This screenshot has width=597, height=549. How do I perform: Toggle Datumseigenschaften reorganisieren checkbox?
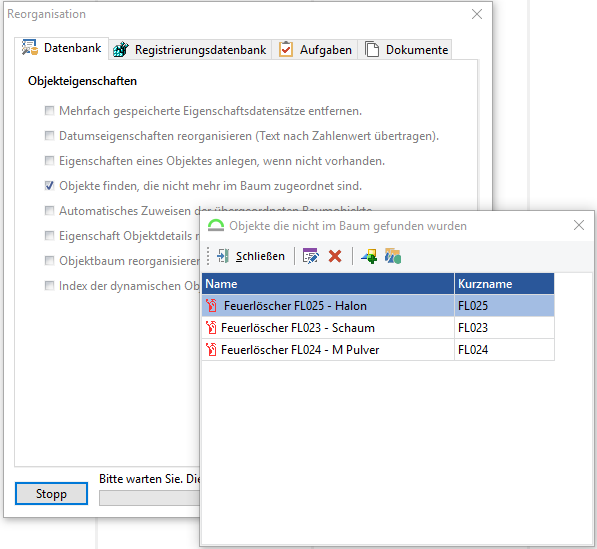coord(49,136)
